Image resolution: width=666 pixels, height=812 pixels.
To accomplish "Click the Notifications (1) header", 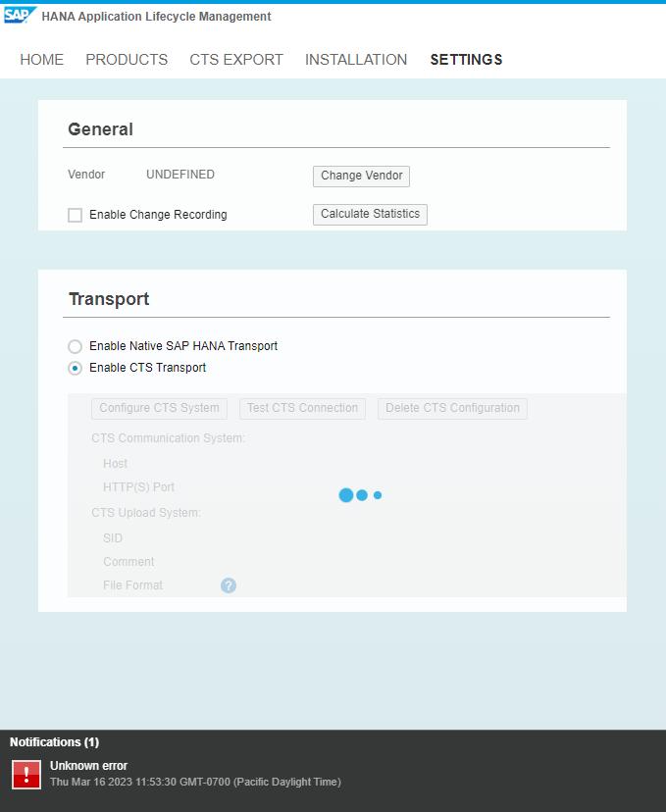I will point(54,742).
